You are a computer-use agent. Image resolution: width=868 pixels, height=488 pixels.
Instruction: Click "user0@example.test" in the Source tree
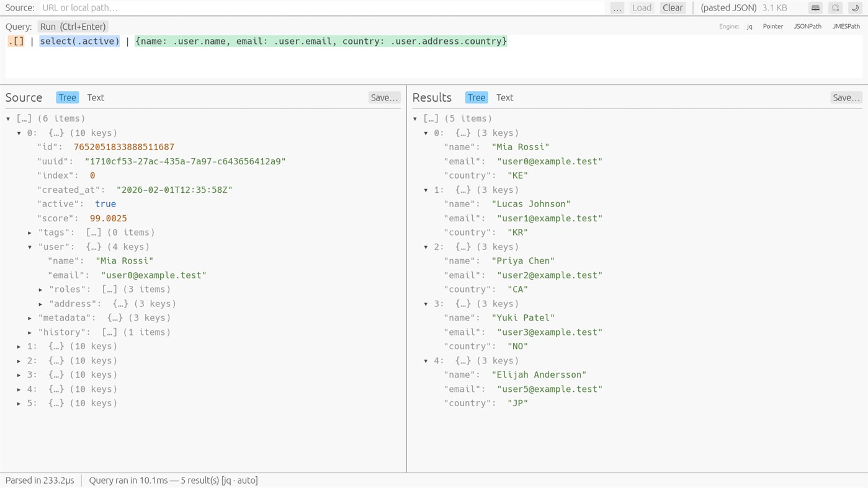pos(154,275)
